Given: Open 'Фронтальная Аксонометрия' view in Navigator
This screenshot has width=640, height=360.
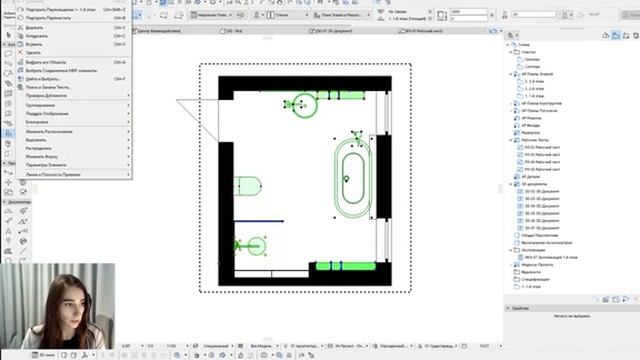Looking at the screenshot, I should pyautogui.click(x=547, y=243).
